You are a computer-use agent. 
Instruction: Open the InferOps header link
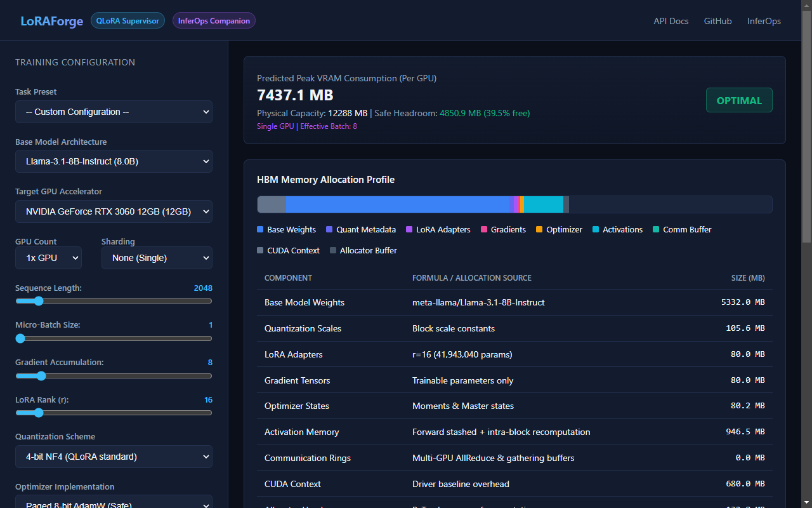pyautogui.click(x=764, y=21)
